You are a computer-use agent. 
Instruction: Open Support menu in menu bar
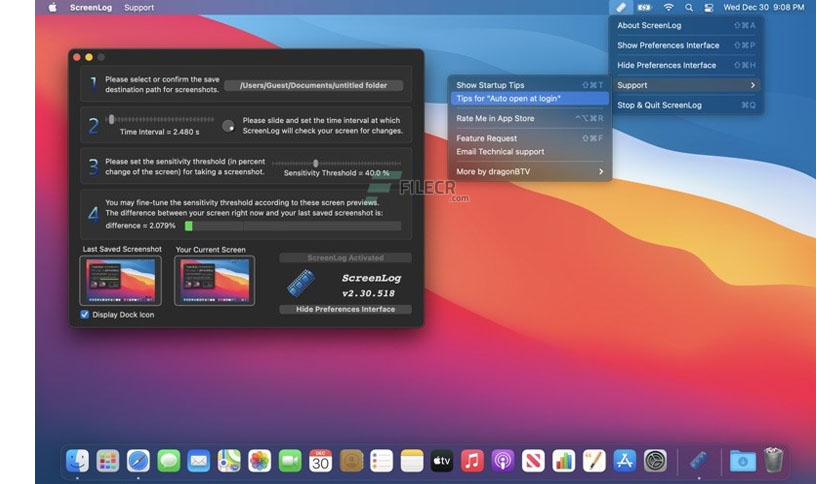pos(139,7)
